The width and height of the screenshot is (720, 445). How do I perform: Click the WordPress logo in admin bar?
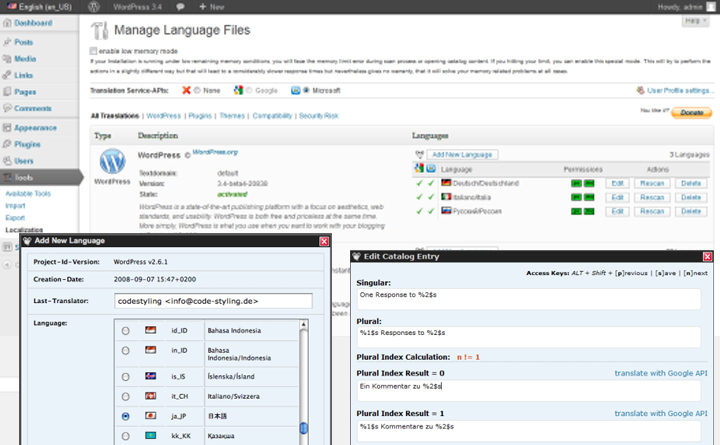[x=94, y=6]
